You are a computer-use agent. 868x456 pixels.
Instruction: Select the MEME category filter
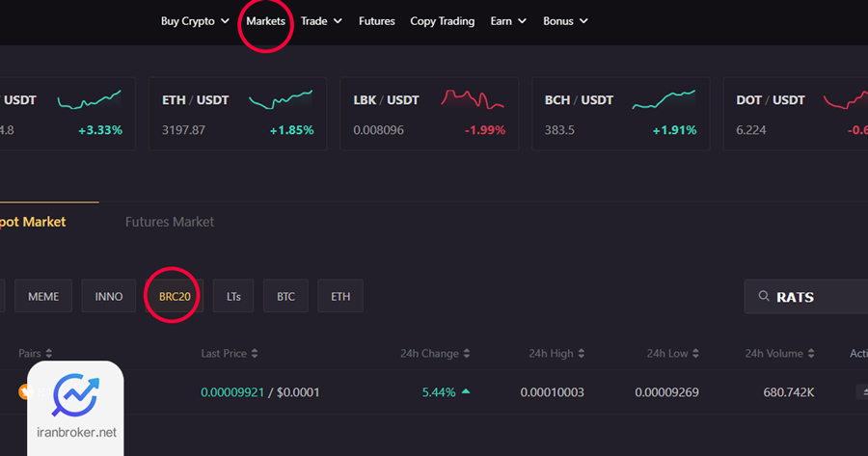[x=43, y=296]
